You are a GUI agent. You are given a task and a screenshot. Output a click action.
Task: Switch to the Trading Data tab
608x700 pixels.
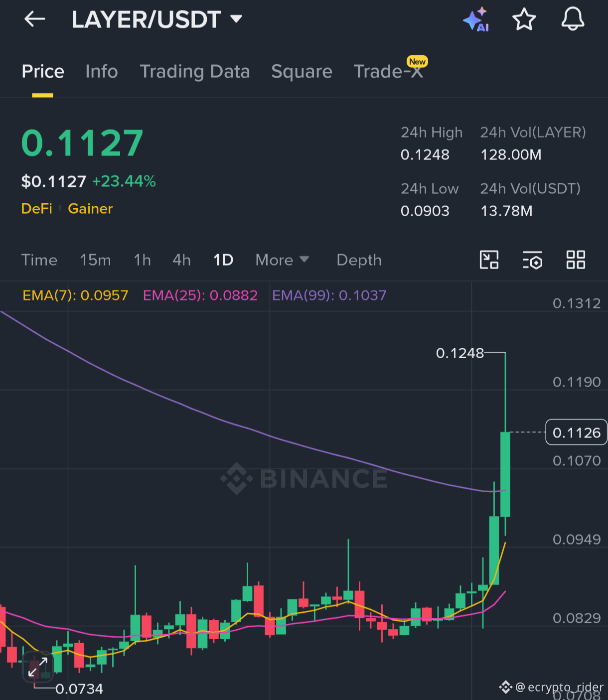tap(195, 72)
